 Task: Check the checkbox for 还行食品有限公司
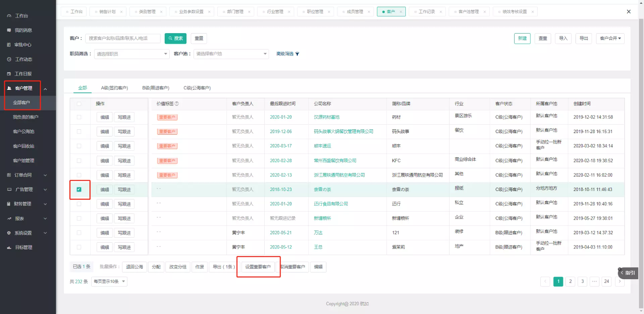pos(79,204)
